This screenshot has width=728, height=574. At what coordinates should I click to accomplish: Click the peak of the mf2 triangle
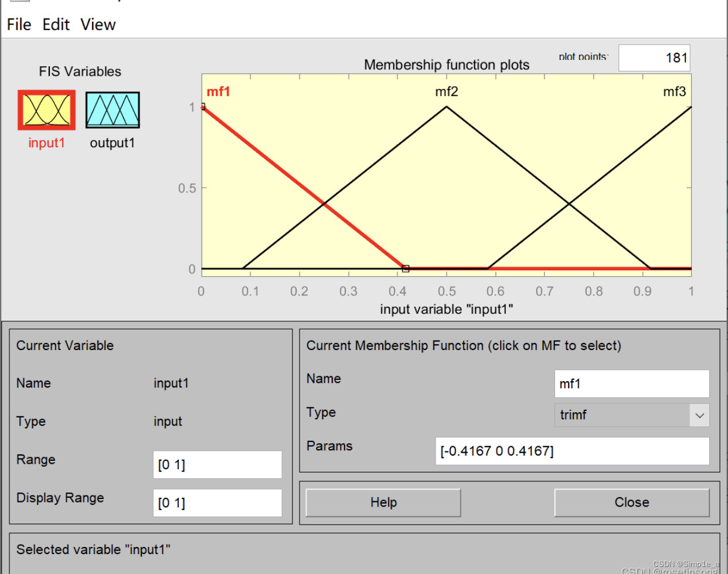click(447, 107)
